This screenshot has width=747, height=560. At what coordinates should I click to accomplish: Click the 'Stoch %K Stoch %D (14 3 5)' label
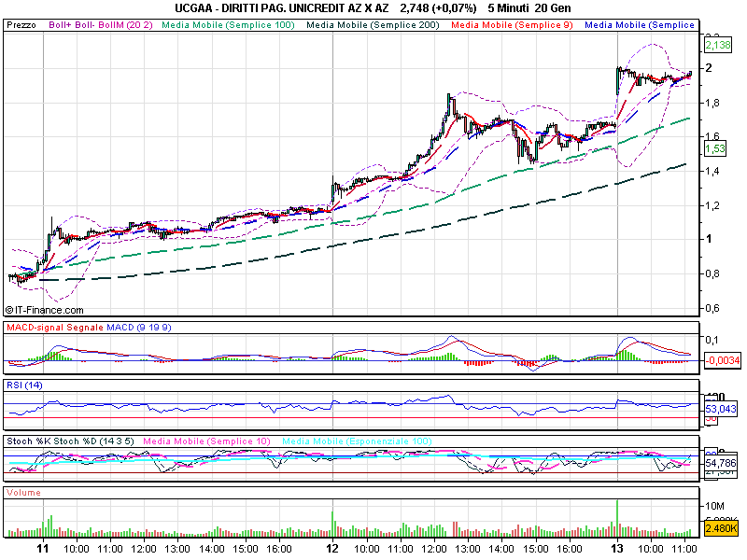coord(71,441)
